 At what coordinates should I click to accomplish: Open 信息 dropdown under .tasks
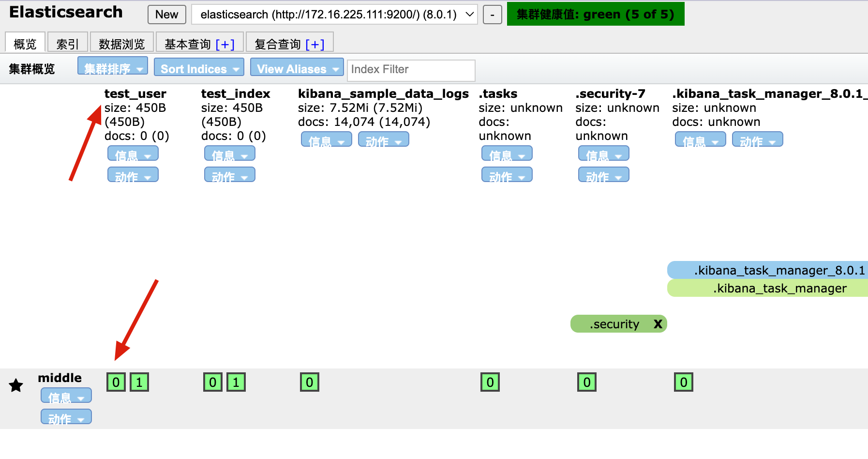[x=507, y=153]
